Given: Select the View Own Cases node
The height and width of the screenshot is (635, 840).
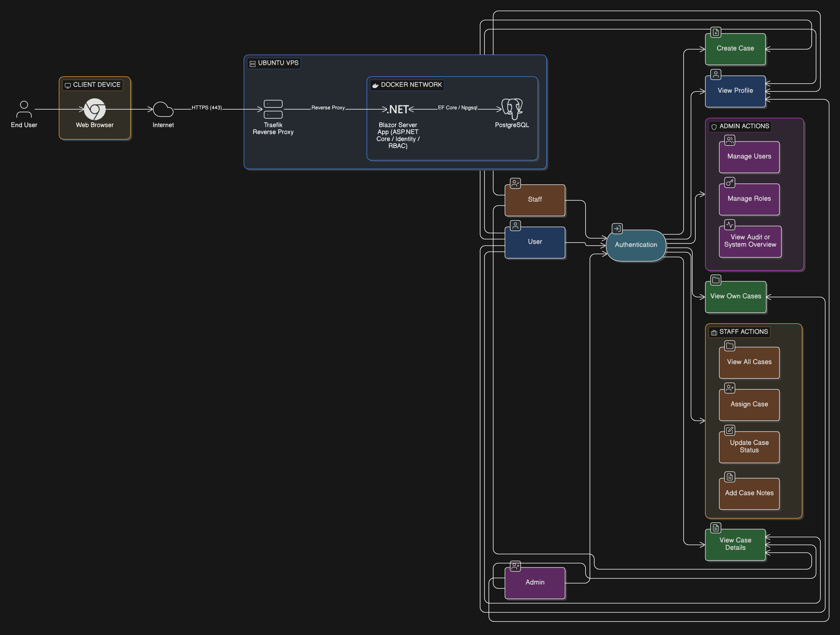Looking at the screenshot, I should click(736, 297).
